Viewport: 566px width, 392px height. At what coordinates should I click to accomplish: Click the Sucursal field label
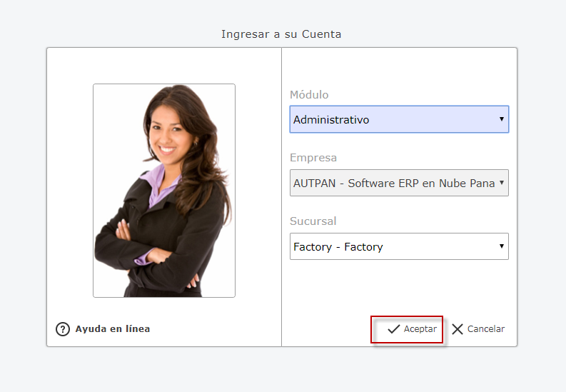pyautogui.click(x=313, y=221)
